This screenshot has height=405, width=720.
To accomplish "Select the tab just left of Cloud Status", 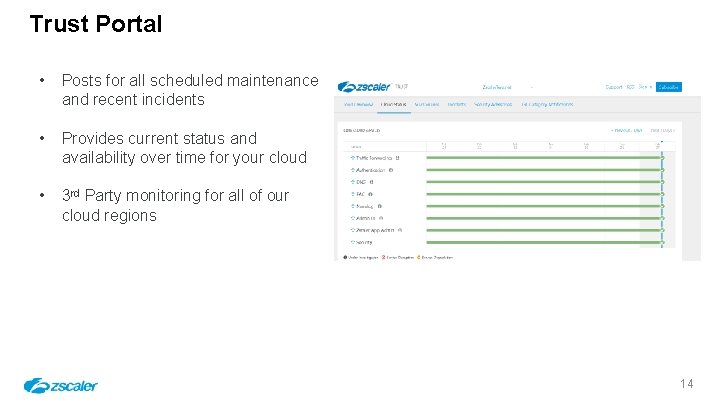I will (358, 105).
